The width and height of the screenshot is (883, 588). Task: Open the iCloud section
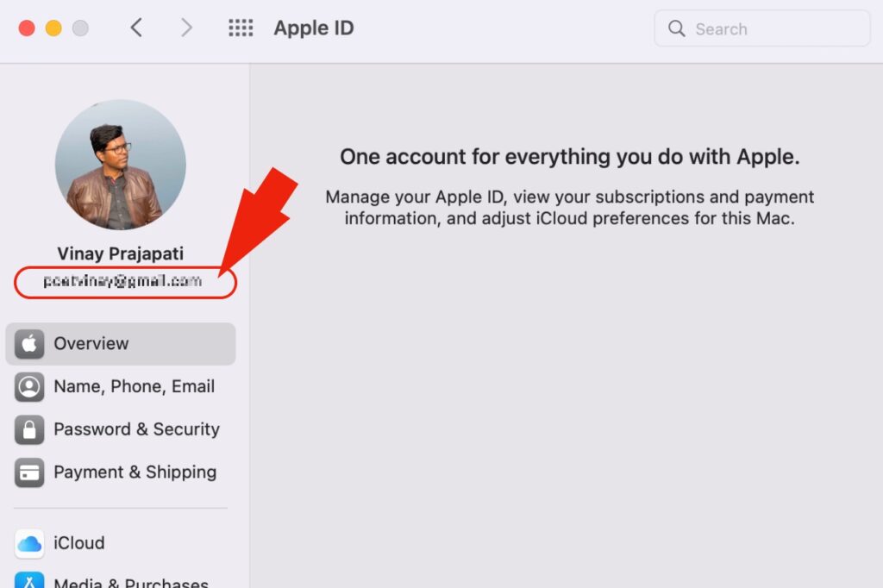[121, 543]
